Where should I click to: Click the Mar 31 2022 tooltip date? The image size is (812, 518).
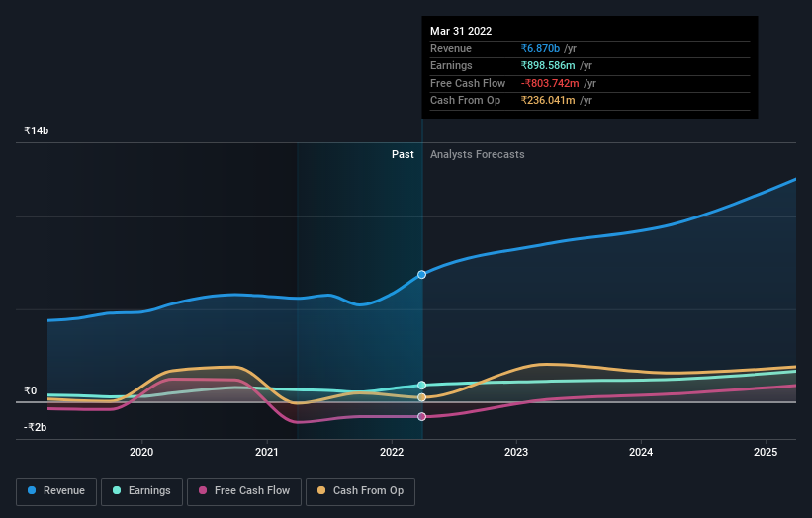461,31
